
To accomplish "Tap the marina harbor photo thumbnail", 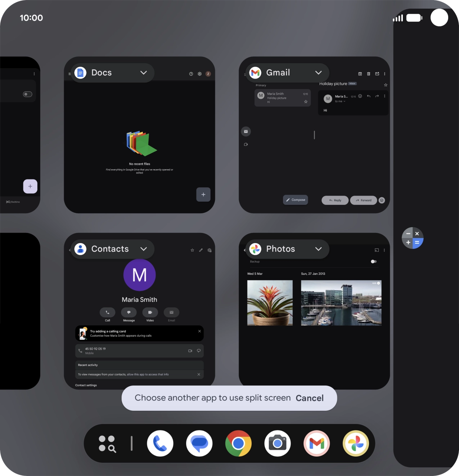I will [x=341, y=303].
